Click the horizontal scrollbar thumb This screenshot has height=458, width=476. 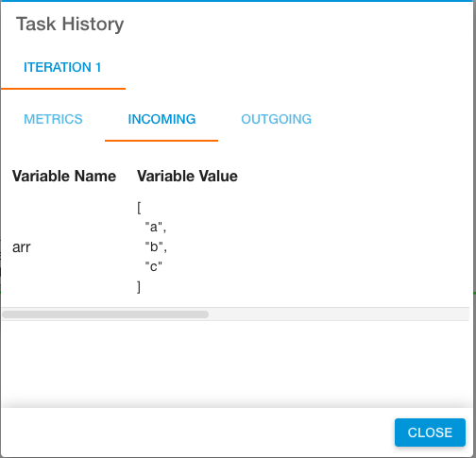click(106, 314)
